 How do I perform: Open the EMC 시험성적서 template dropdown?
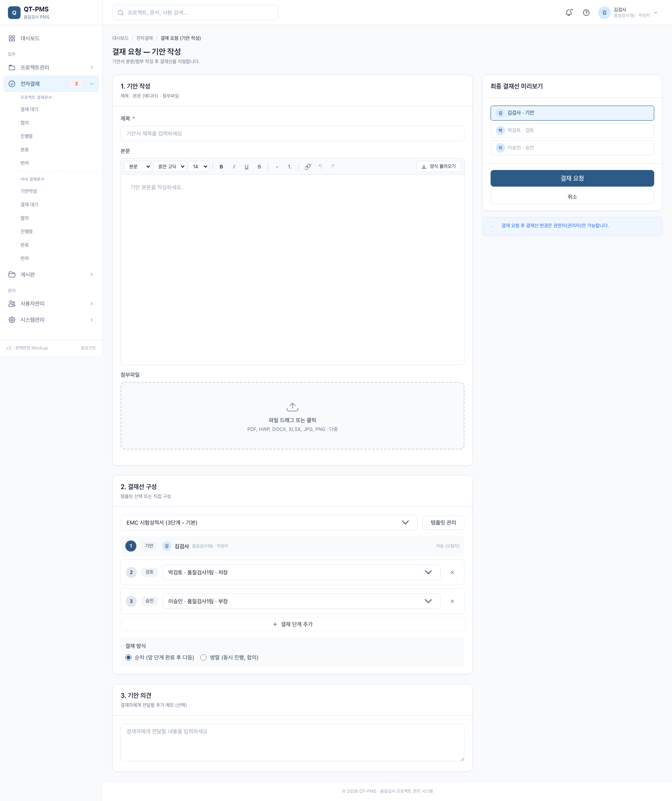(269, 523)
